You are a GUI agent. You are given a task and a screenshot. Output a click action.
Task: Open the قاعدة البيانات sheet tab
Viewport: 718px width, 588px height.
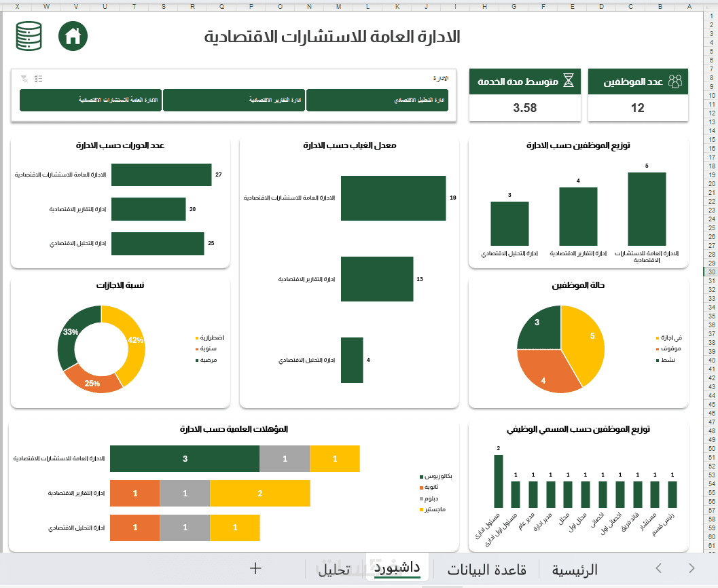(x=487, y=570)
